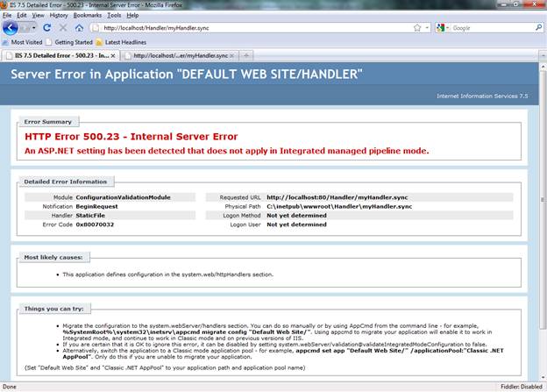Viewport: 547px width, 392px height.
Task: Click the error code 0x80070032
Action: pyautogui.click(x=95, y=225)
